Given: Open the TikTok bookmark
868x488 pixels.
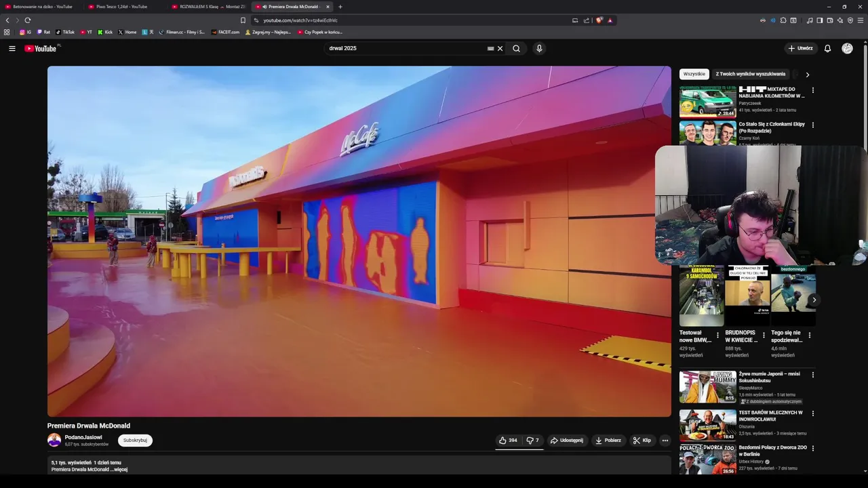Looking at the screenshot, I should (x=65, y=32).
